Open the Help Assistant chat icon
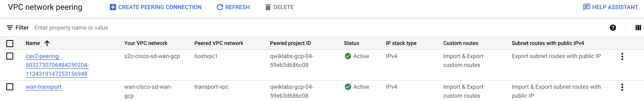Screen dimensions: 644x101 (x=587, y=7)
